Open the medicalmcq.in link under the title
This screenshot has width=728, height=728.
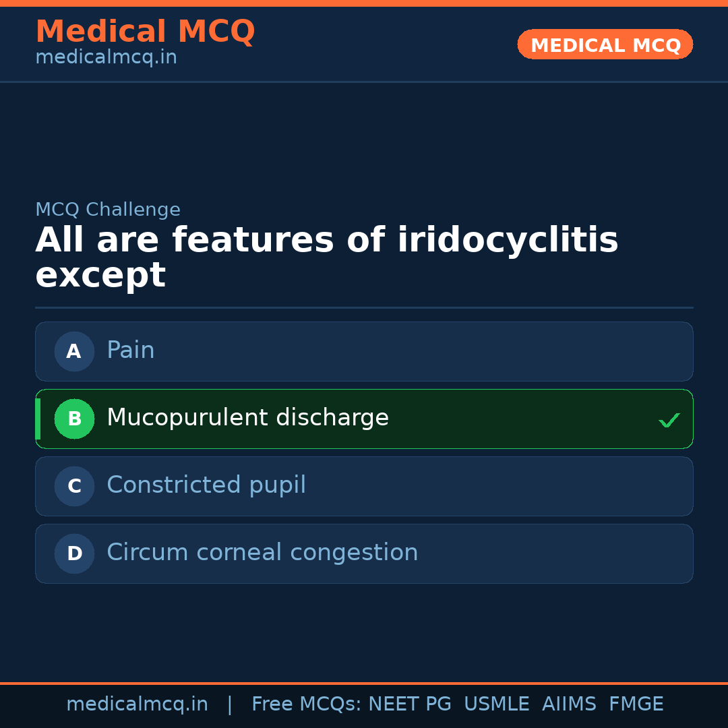106,57
